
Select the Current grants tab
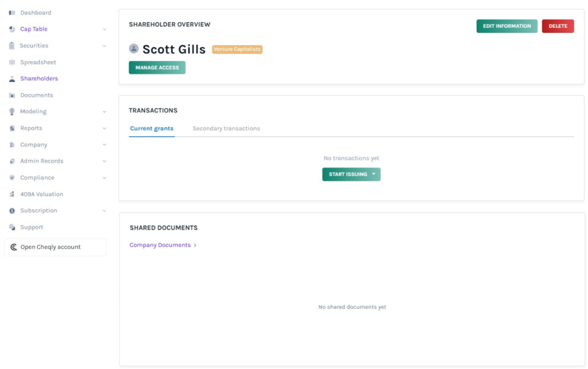point(152,129)
